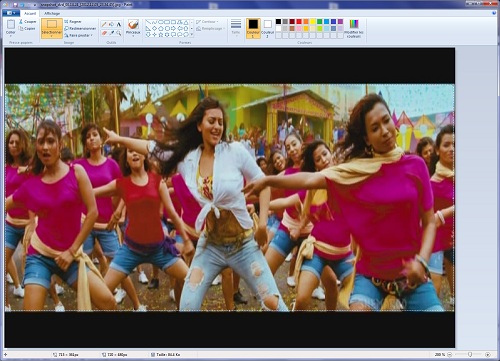This screenshot has width=500, height=361.
Task: Click the Sélectionner rectangle icon
Action: pyautogui.click(x=52, y=24)
